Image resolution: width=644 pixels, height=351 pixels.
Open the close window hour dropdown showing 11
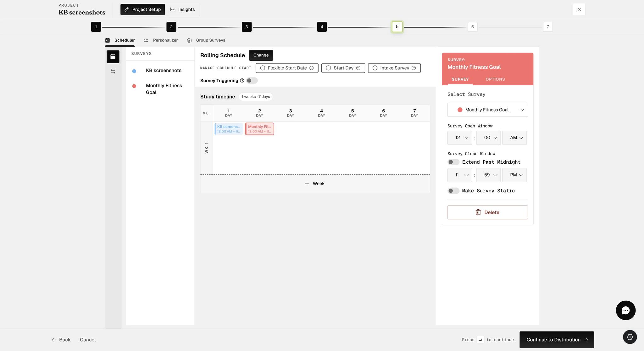pos(460,175)
